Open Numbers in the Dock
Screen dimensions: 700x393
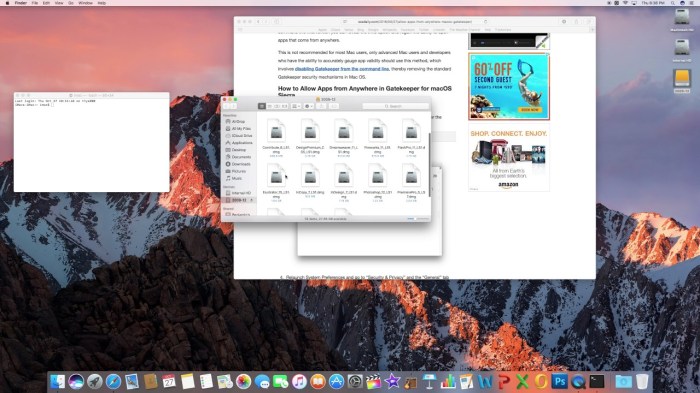tap(448, 381)
